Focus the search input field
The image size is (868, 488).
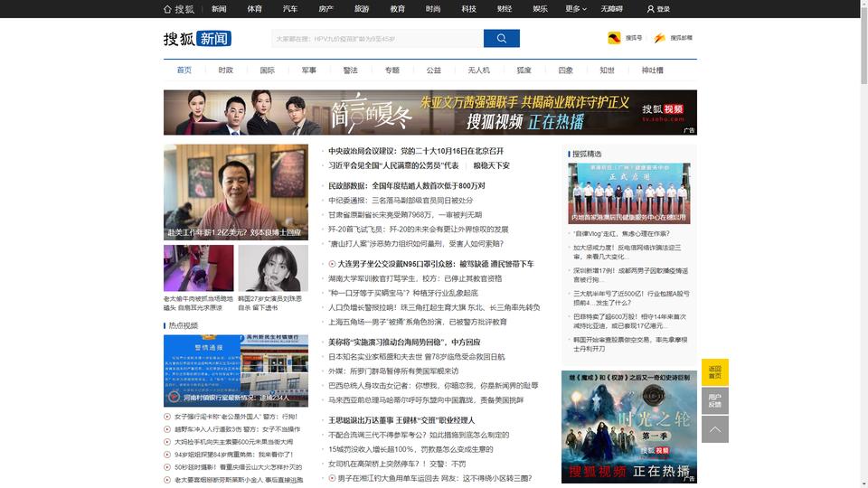[378, 38]
